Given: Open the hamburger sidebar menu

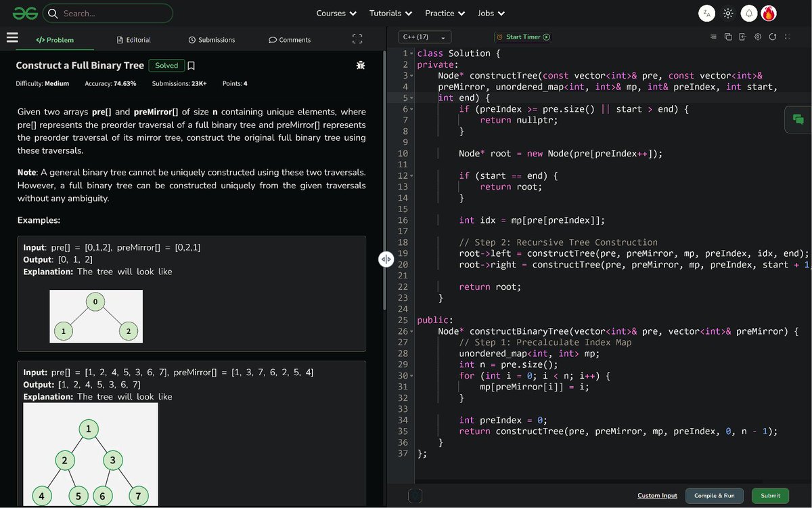Looking at the screenshot, I should pos(12,39).
